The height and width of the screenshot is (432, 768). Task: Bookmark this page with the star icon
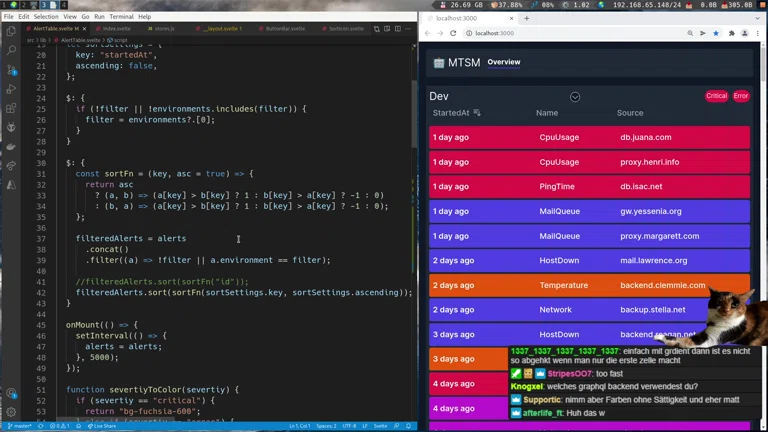(x=716, y=33)
